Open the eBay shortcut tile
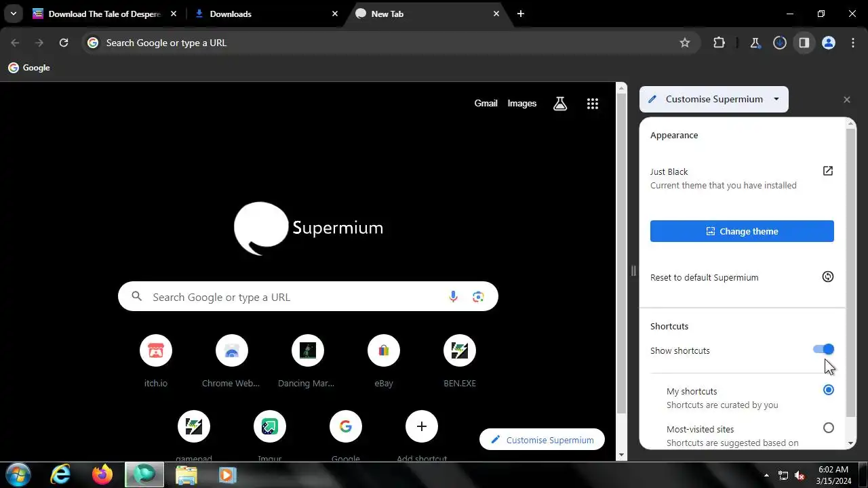This screenshot has height=488, width=868. coord(384,350)
